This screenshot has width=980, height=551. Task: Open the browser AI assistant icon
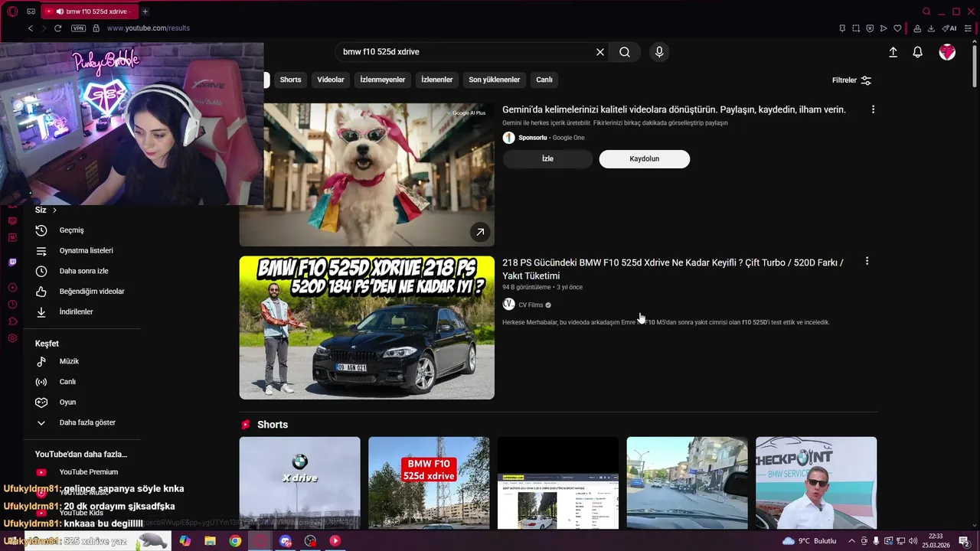[949, 28]
